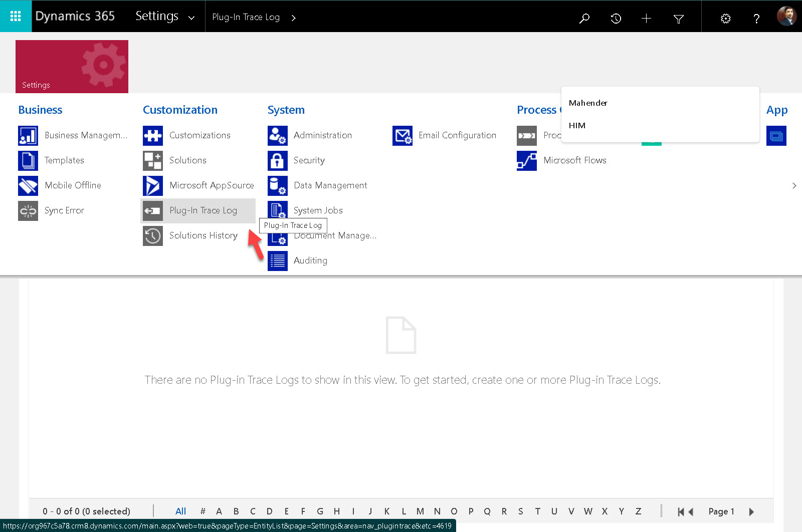Filter records by the All link
This screenshot has height=532, width=802.
[x=180, y=511]
